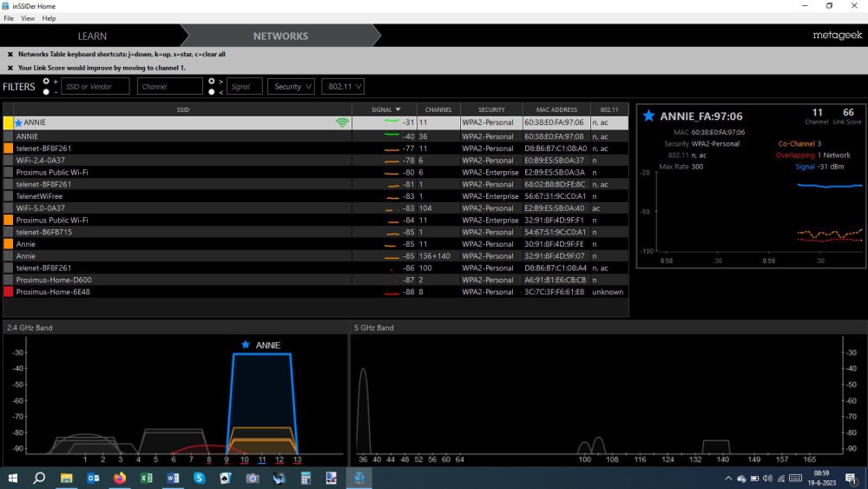
Task: Click the green Wi-Fi connected icon in ANNIE row
Action: click(x=343, y=123)
